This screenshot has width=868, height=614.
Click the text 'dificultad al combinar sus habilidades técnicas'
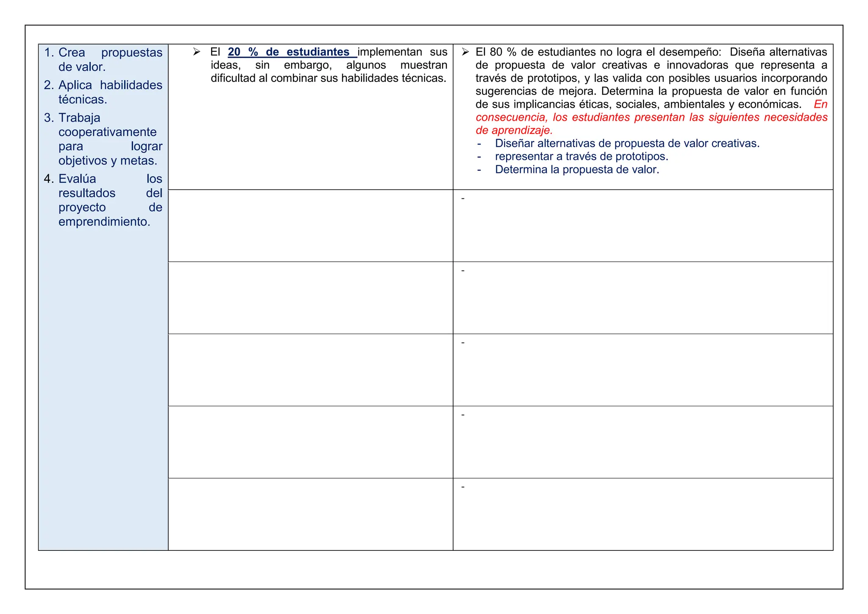[x=328, y=78]
